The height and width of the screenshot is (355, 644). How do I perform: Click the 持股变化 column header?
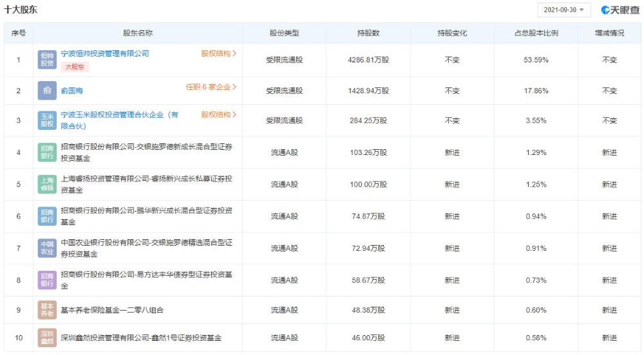(452, 33)
